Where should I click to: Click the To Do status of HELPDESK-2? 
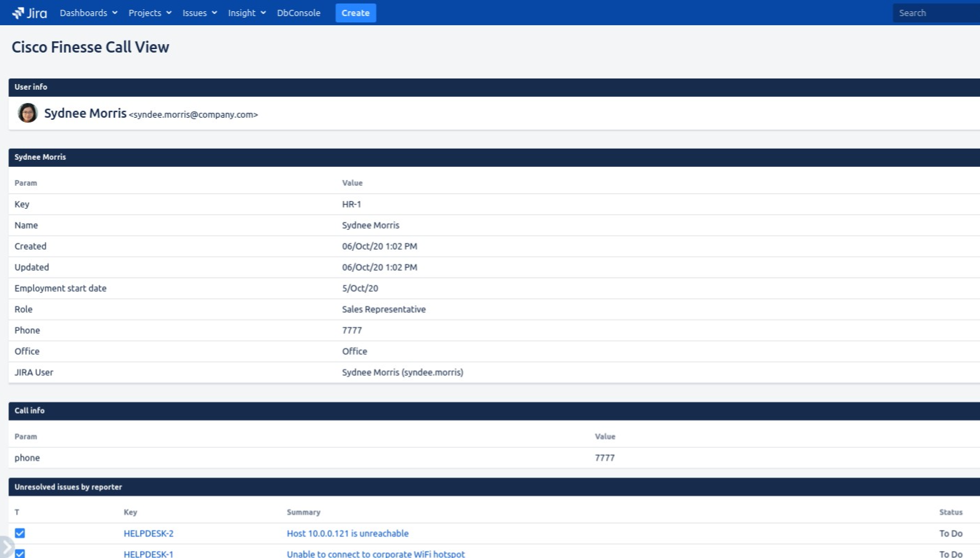tap(951, 533)
